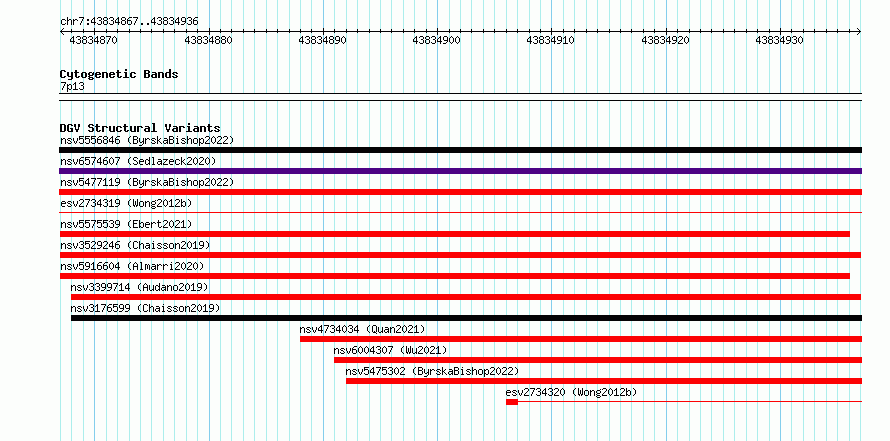Click the DGV Structural Variants track title
890x441 pixels.
(140, 128)
